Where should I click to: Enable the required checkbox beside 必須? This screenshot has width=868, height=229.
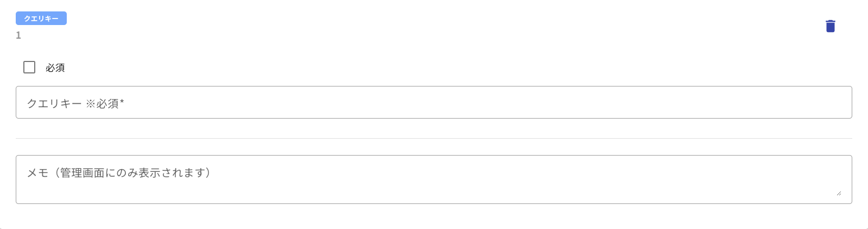click(29, 67)
